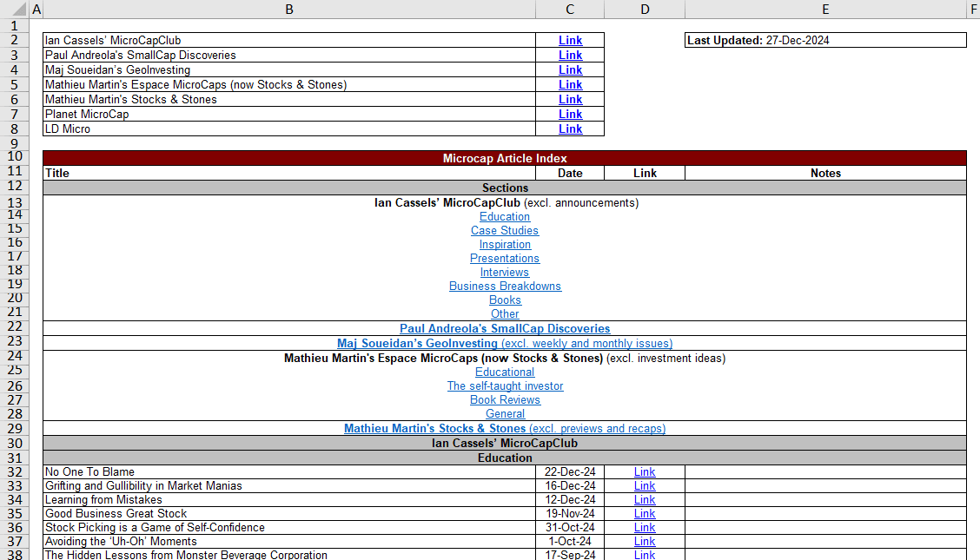Select column D header
980x560 pixels.
645,10
